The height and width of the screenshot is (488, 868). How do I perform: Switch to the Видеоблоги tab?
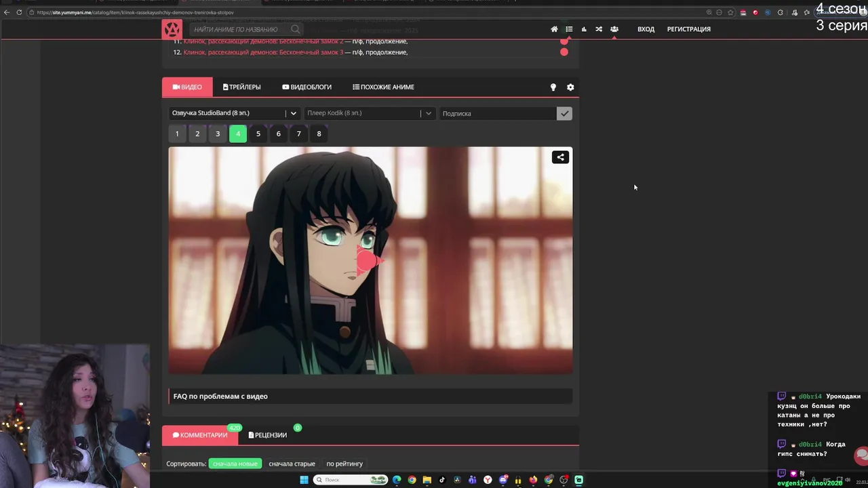pos(307,87)
